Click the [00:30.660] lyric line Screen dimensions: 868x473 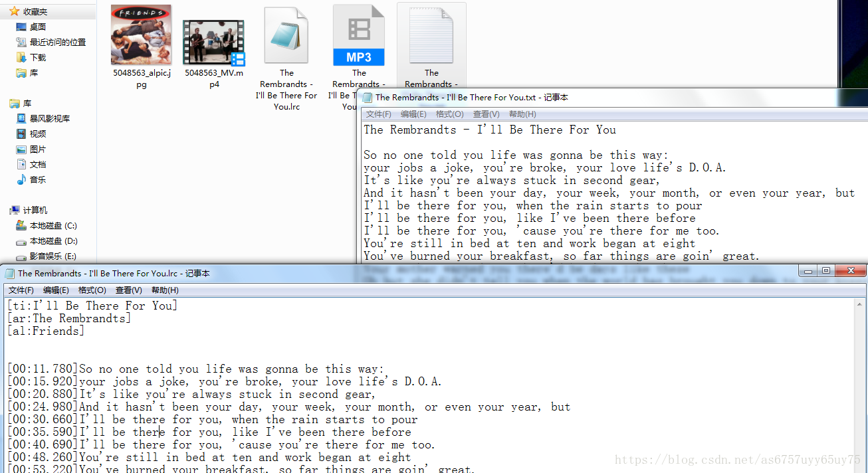coord(212,419)
